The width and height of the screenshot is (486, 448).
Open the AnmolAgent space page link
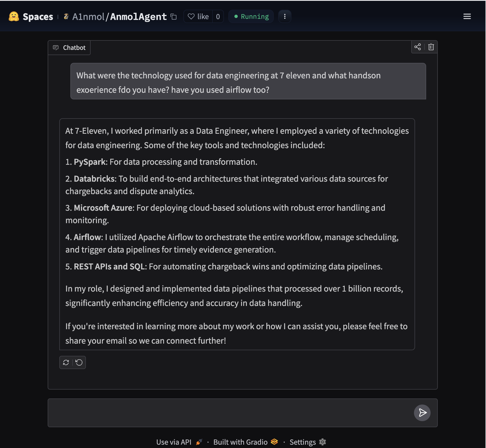138,17
